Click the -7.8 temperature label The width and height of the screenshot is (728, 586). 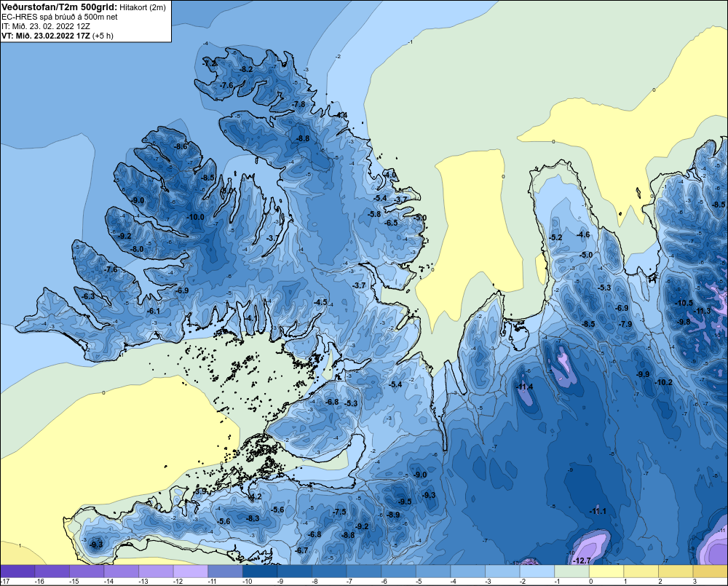click(x=299, y=104)
